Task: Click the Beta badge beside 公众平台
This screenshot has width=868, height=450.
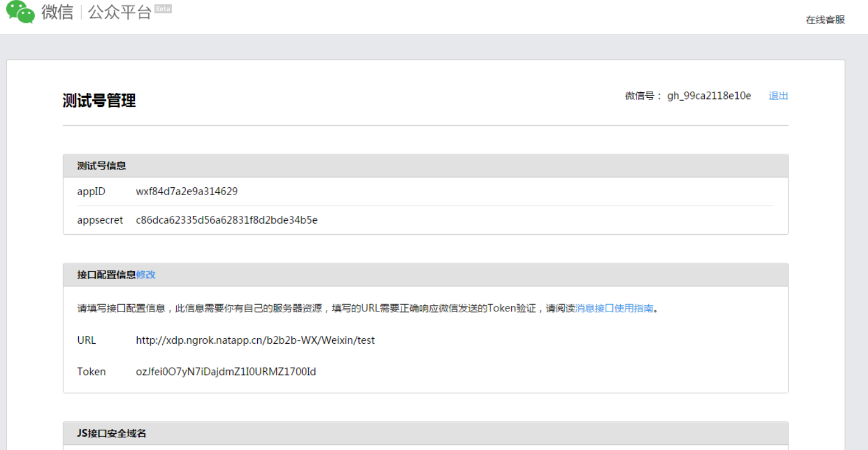Action: [x=163, y=9]
